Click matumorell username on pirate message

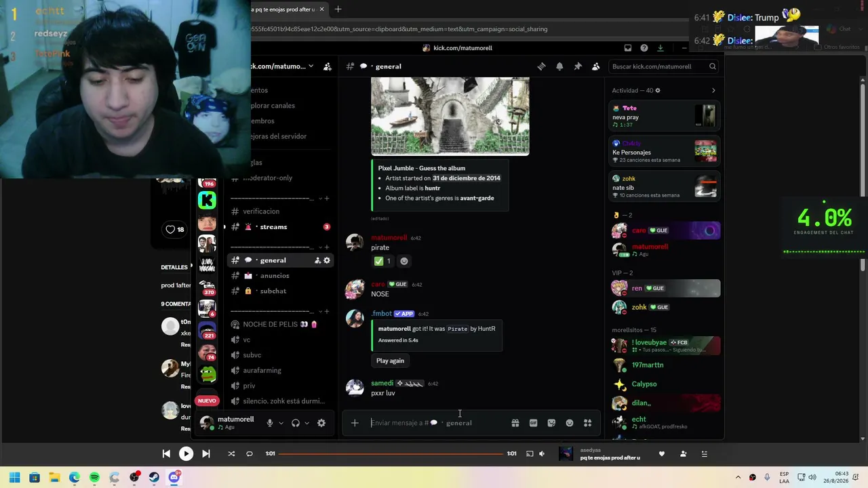point(389,238)
